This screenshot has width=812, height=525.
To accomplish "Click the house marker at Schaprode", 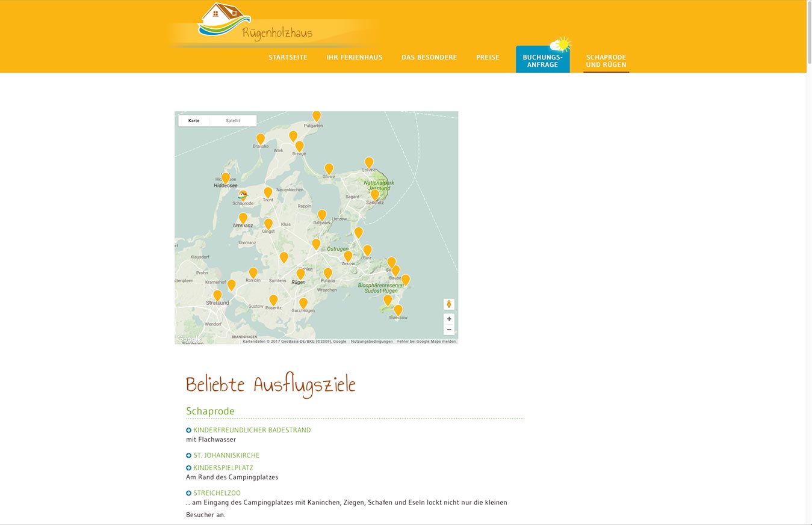I will click(x=243, y=195).
